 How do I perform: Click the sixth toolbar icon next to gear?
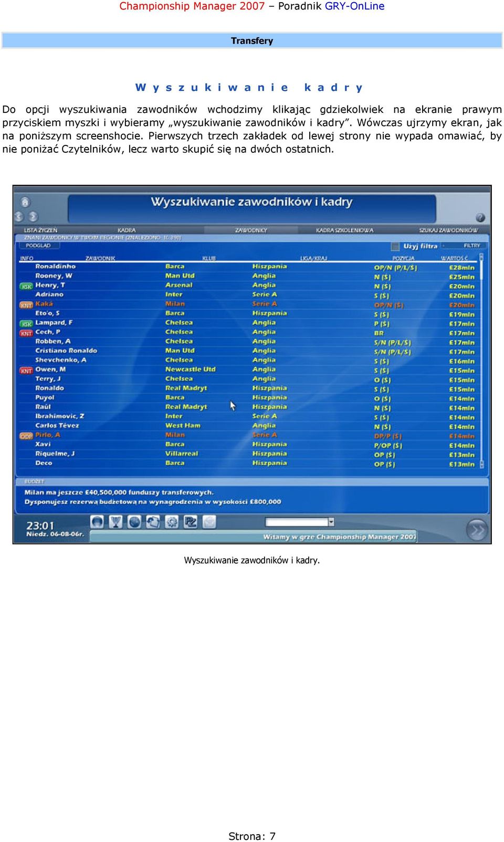point(191,522)
